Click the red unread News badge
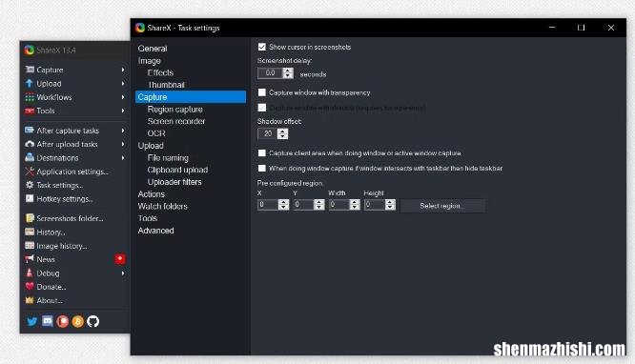Screen dimensions: 635x364 point(120,259)
